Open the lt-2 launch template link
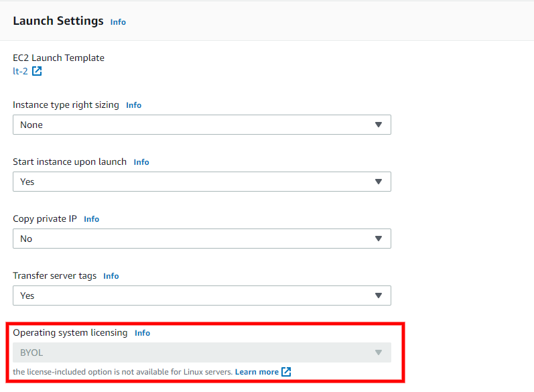534x392 pixels. point(20,71)
